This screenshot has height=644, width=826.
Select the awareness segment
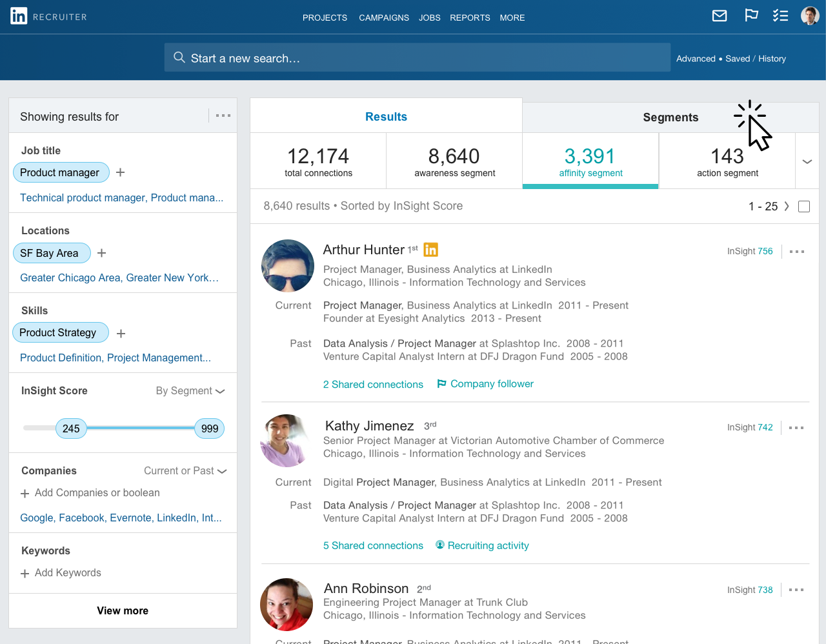click(454, 161)
